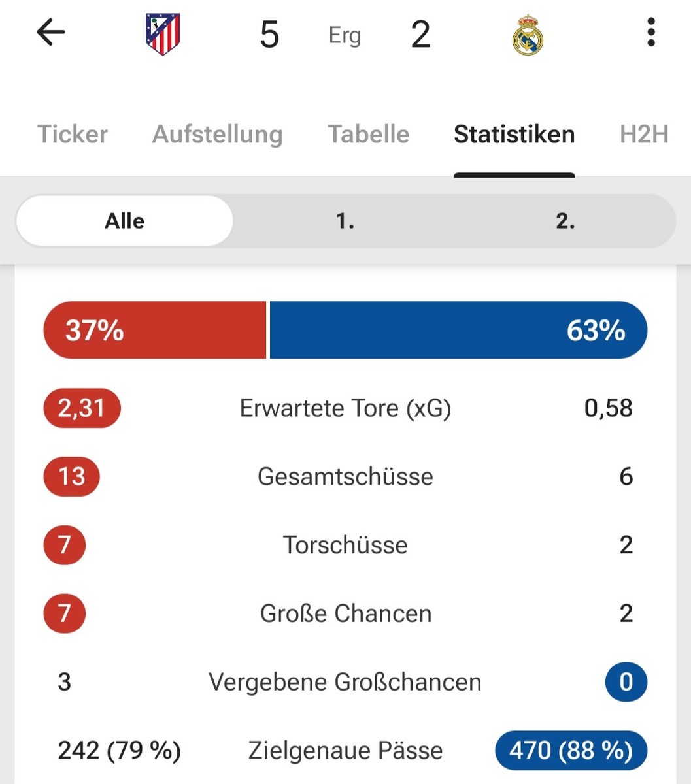Open the three-dot overflow menu

[x=650, y=33]
